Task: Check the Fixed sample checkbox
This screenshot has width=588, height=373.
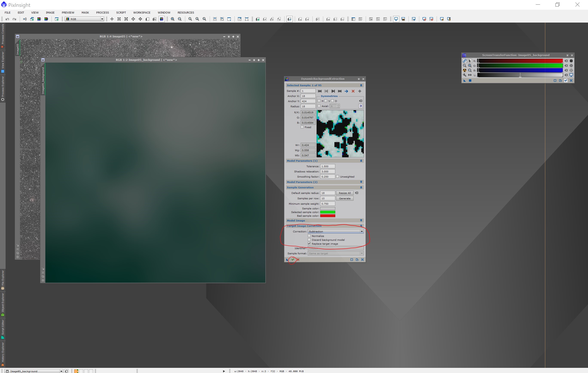Action: [302, 127]
